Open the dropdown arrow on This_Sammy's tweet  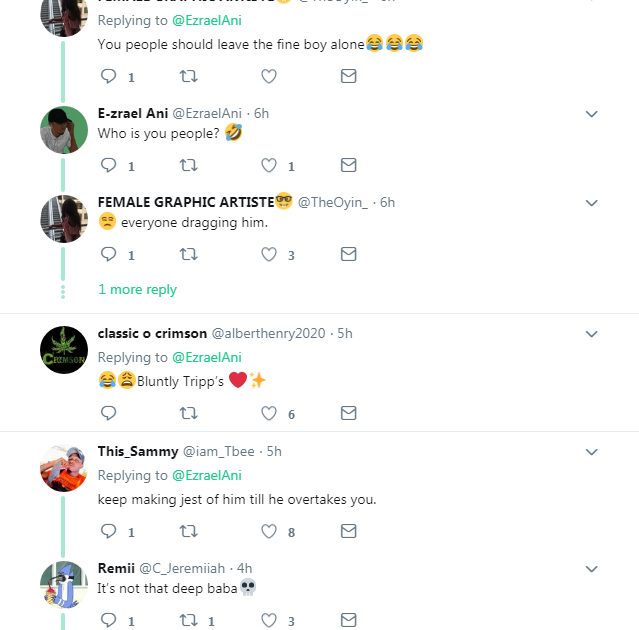tap(591, 452)
